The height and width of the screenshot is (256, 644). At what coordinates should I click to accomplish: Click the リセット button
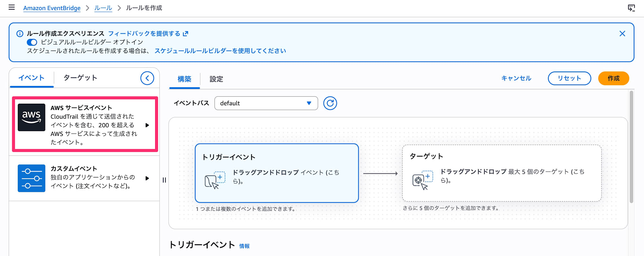pyautogui.click(x=569, y=78)
